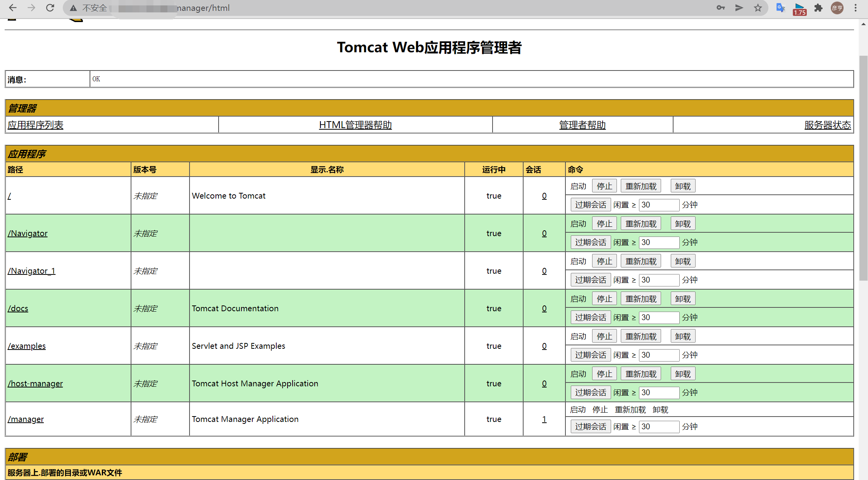Reload the Tomcat Documentation app
868x480 pixels.
coord(641,299)
